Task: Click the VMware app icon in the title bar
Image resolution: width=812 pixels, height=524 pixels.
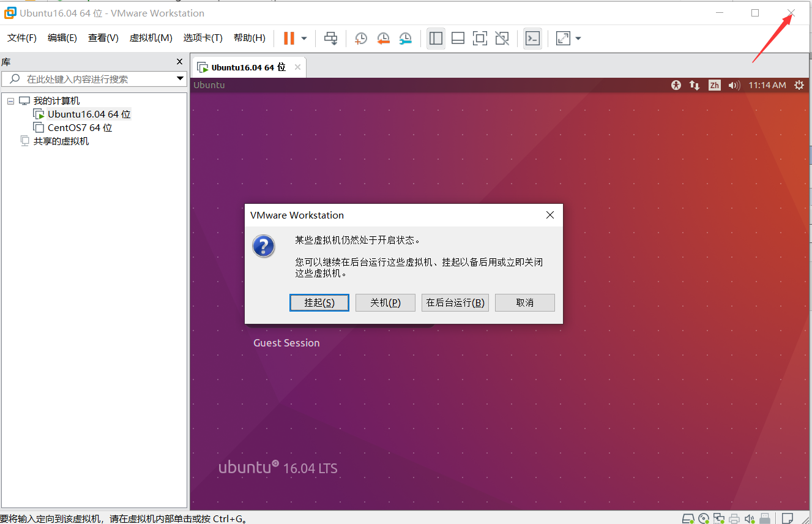Action: click(x=10, y=13)
